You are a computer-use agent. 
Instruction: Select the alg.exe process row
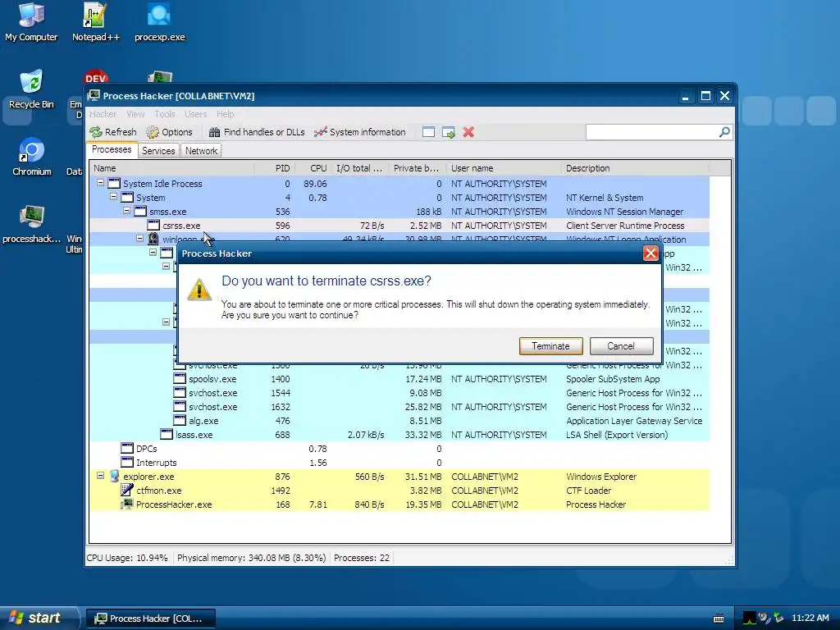399,421
